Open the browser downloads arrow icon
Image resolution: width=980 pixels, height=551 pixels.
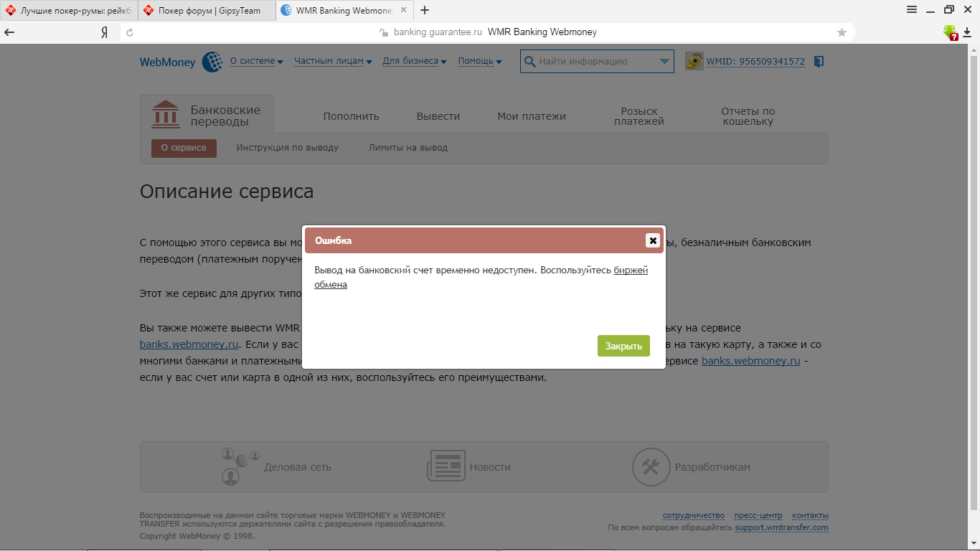[967, 32]
